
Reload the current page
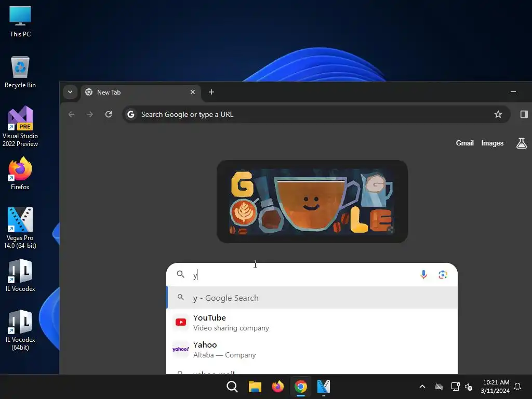pyautogui.click(x=109, y=114)
